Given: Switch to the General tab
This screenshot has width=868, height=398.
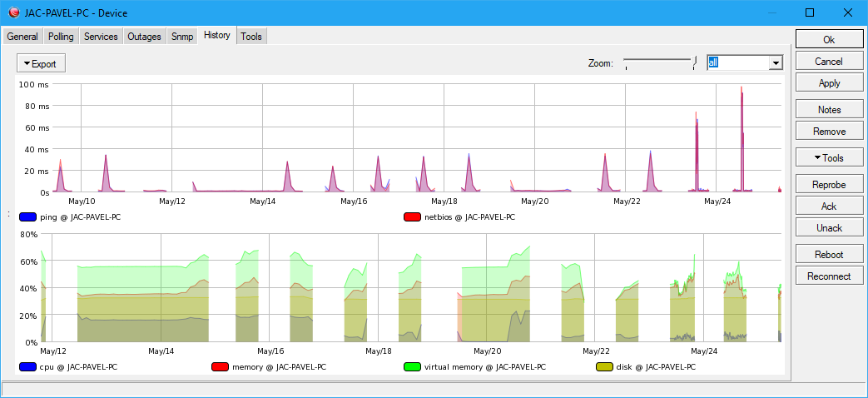Looking at the screenshot, I should coord(22,37).
